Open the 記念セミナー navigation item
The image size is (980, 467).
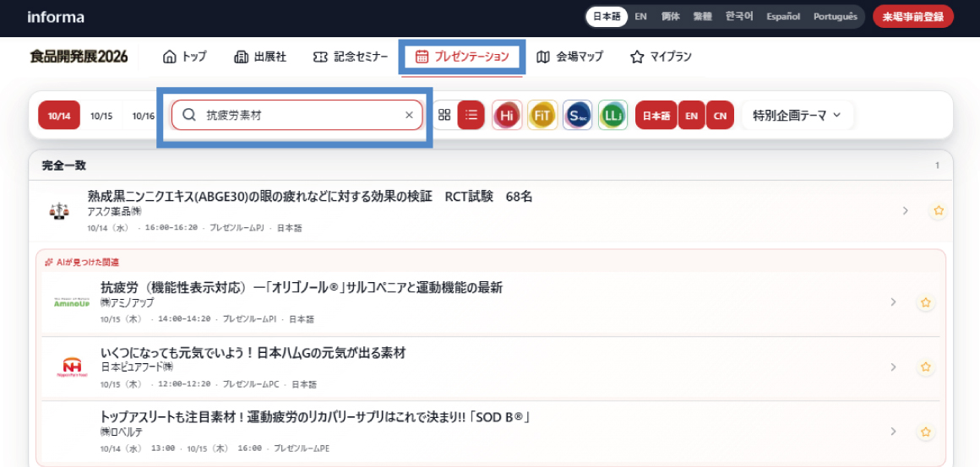tap(350, 57)
